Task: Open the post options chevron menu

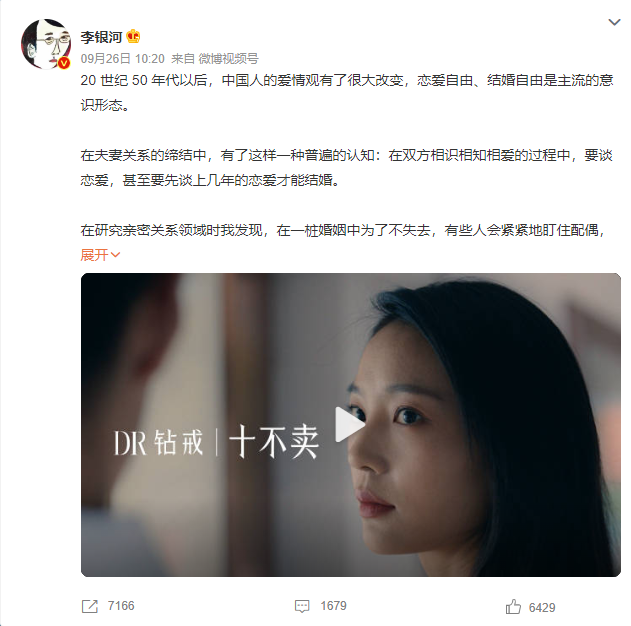Action: point(614,22)
